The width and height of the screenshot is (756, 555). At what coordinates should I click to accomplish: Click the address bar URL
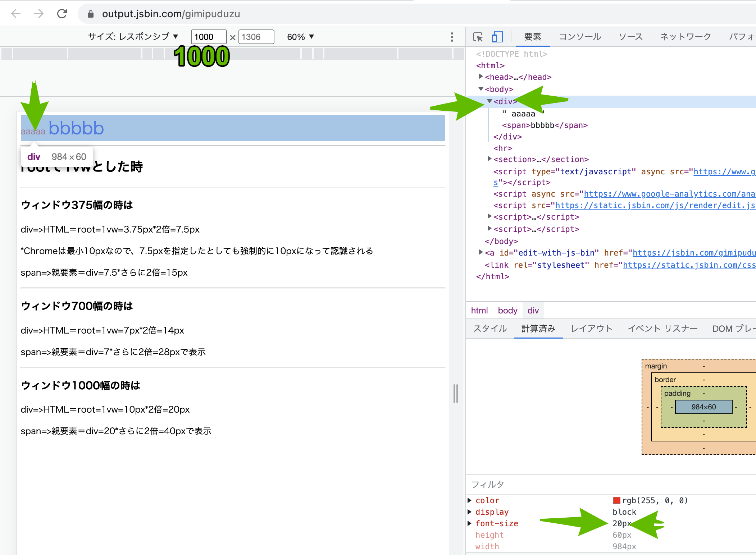point(171,14)
